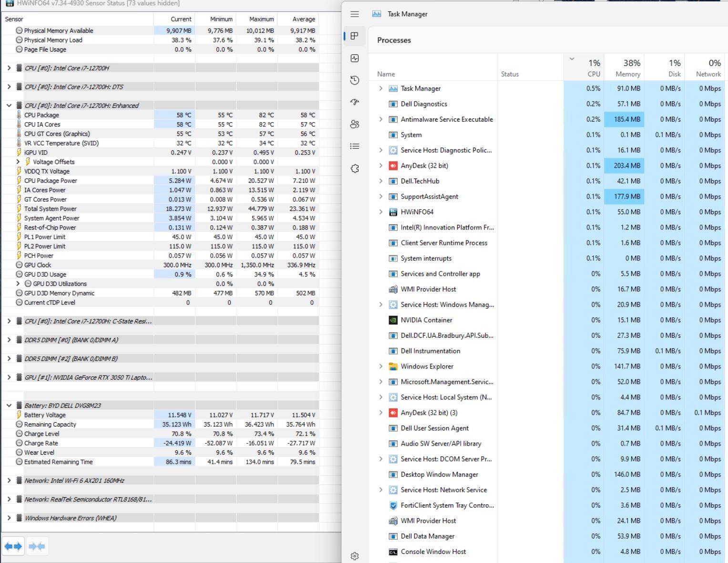Select Wear Level battery row
The width and height of the screenshot is (728, 563).
coord(160,452)
